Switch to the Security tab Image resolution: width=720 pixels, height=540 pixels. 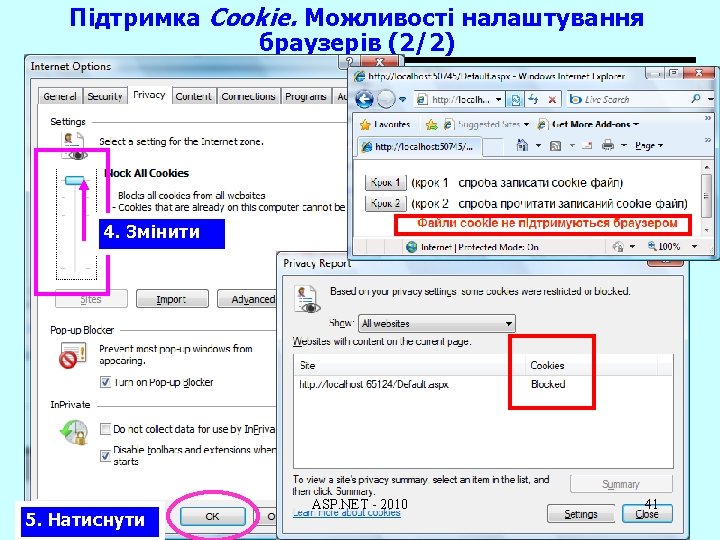[x=105, y=96]
